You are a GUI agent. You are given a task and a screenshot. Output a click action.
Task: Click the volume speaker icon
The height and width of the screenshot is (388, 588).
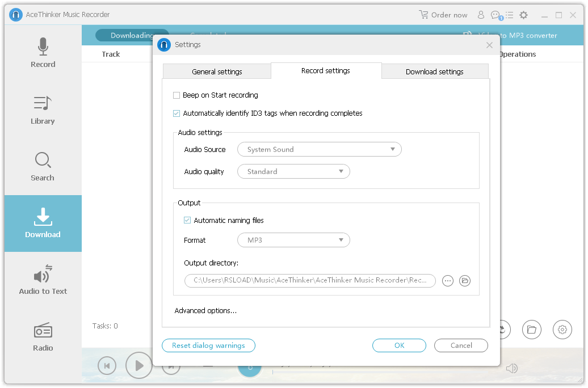511,369
